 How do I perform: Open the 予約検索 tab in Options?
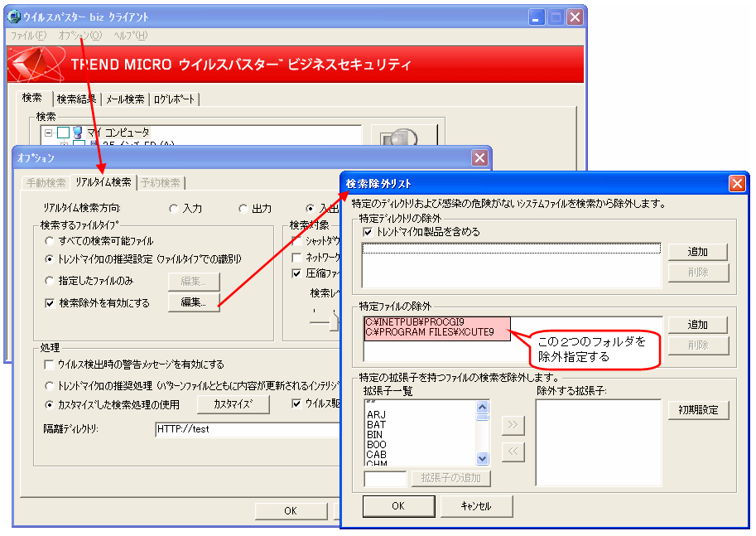click(x=161, y=183)
